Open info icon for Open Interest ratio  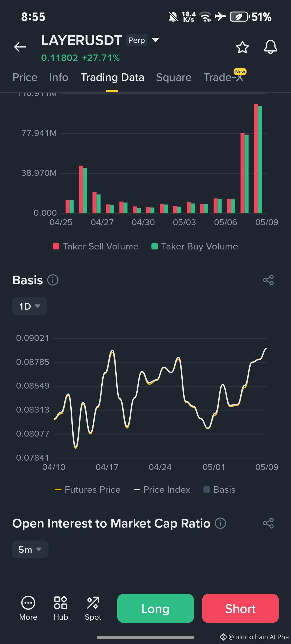pos(220,523)
